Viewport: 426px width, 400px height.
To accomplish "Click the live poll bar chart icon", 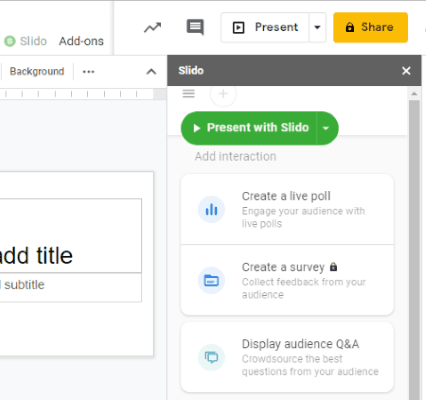I will coord(211,210).
